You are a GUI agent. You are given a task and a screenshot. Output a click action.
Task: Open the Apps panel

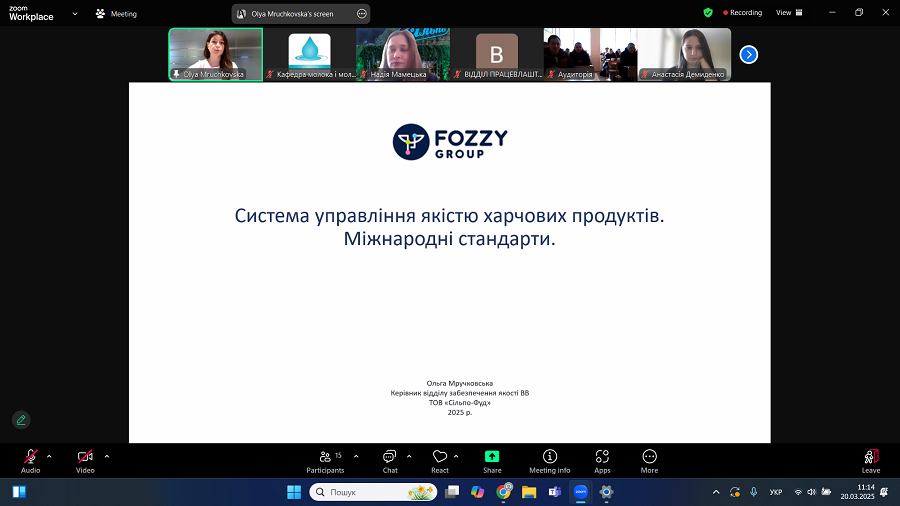[x=602, y=461]
